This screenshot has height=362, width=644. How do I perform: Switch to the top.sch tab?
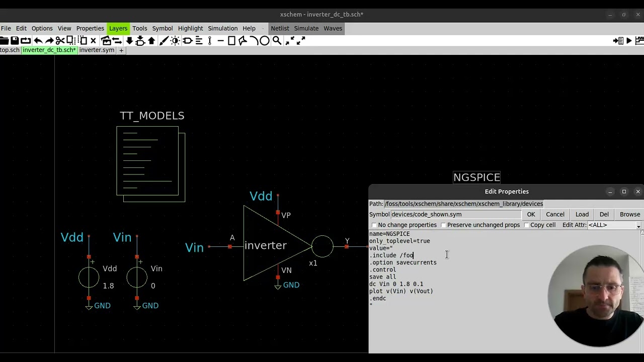[10, 50]
